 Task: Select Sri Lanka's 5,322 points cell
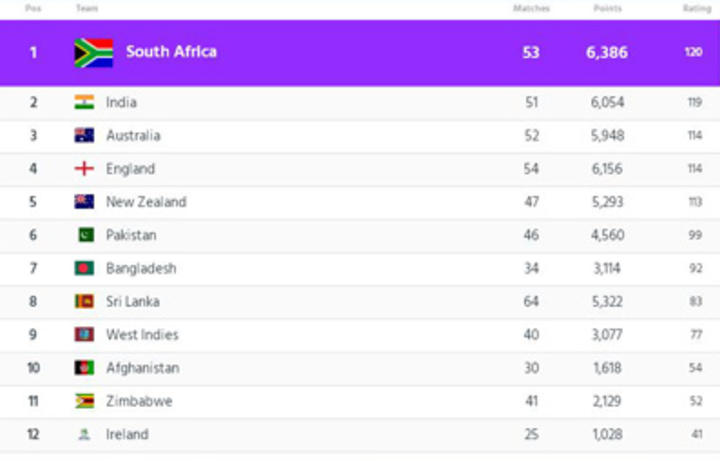tap(608, 301)
